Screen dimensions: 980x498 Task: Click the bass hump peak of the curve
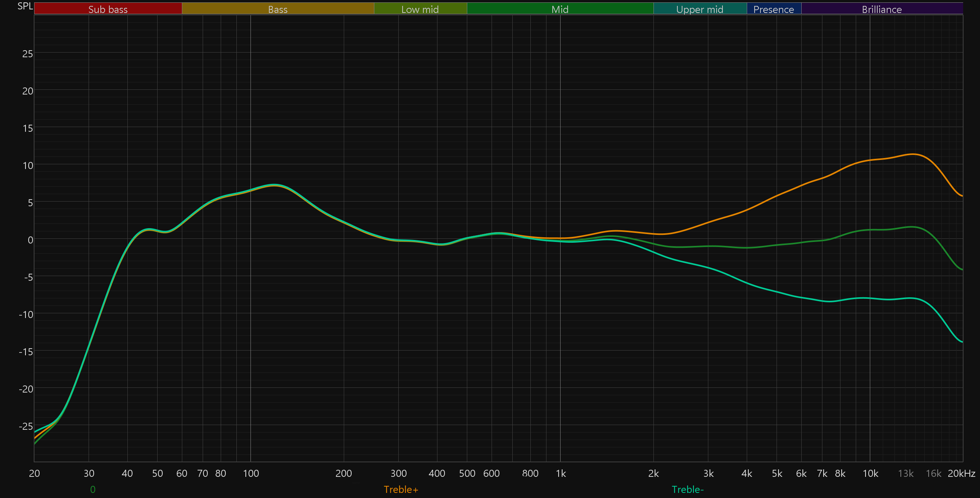[274, 185]
